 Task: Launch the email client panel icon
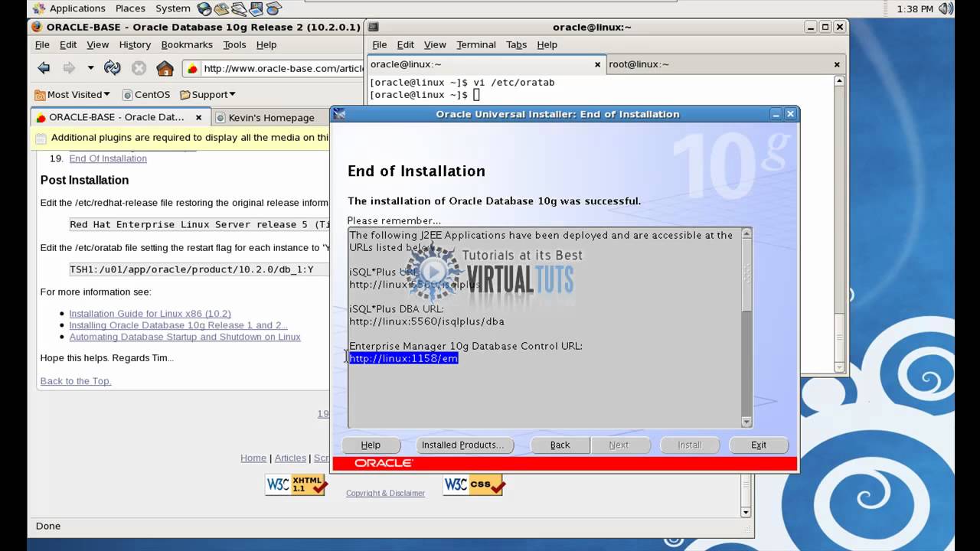tap(222, 8)
